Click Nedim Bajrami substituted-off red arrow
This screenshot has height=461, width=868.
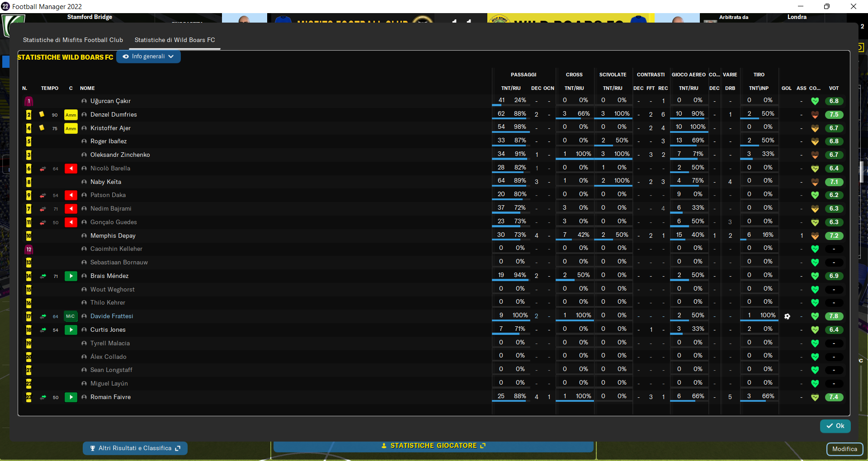pyautogui.click(x=71, y=209)
